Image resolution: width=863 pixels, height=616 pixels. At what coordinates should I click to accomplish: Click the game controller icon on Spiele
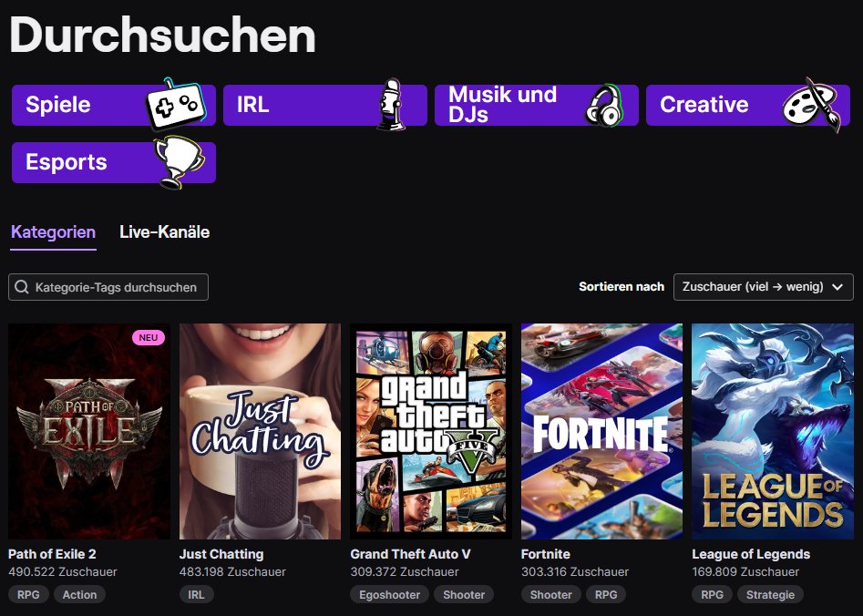click(x=176, y=103)
